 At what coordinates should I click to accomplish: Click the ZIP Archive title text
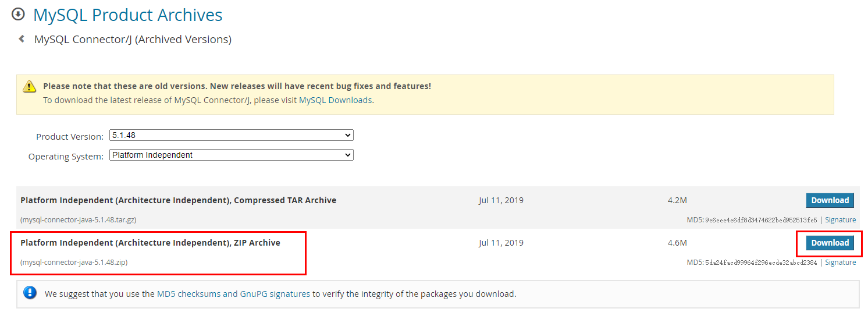pyautogui.click(x=150, y=243)
